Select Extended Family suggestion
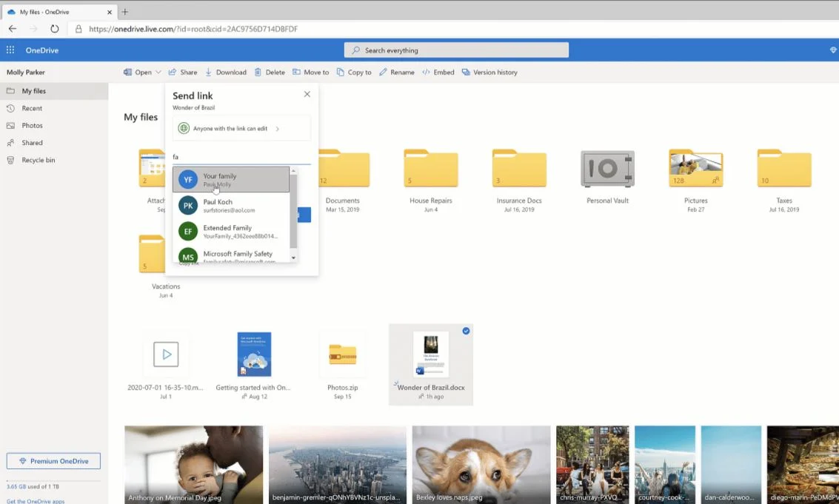The height and width of the screenshot is (504, 839). [x=231, y=231]
